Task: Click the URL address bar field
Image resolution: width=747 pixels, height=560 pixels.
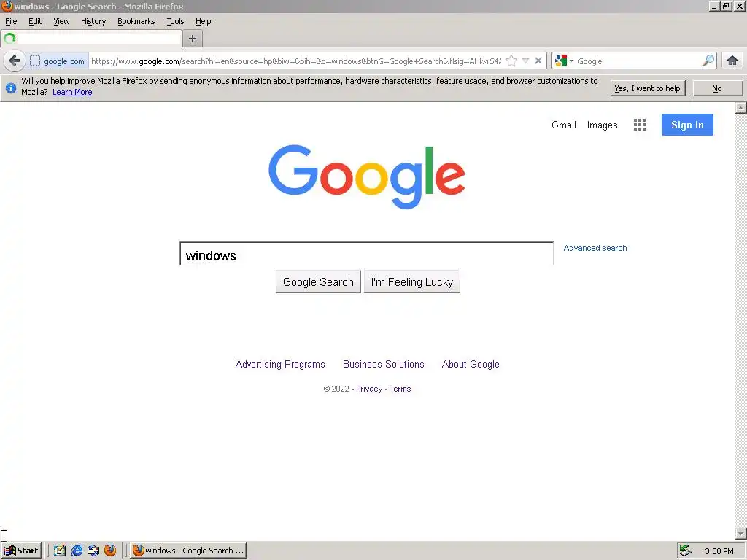Action: [296, 61]
